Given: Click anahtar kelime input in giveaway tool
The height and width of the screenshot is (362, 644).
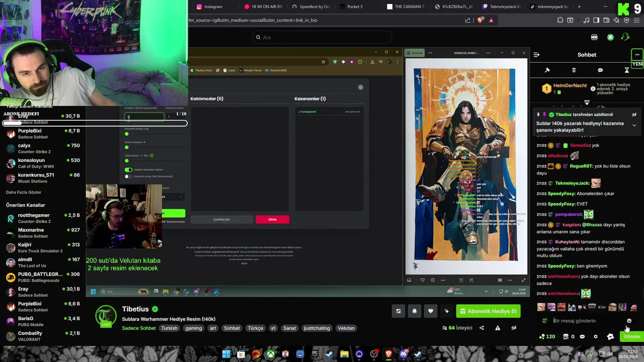Looking at the screenshot, I should pyautogui.click(x=144, y=117).
